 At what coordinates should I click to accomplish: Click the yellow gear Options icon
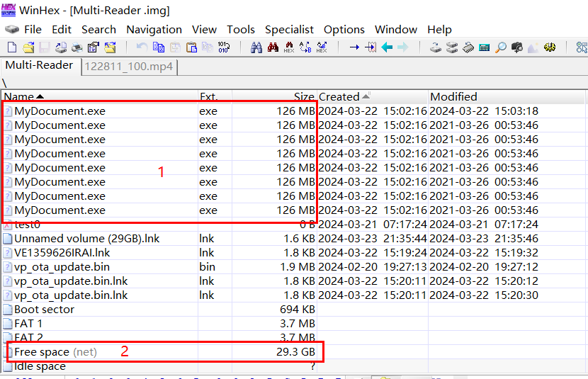(550, 47)
